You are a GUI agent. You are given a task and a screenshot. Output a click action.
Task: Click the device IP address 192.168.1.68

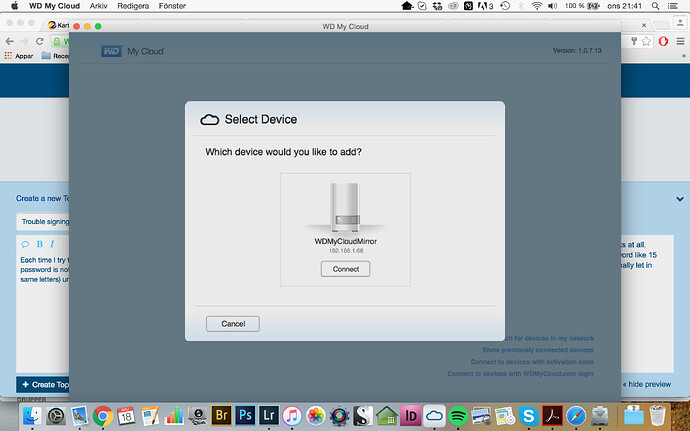[346, 251]
